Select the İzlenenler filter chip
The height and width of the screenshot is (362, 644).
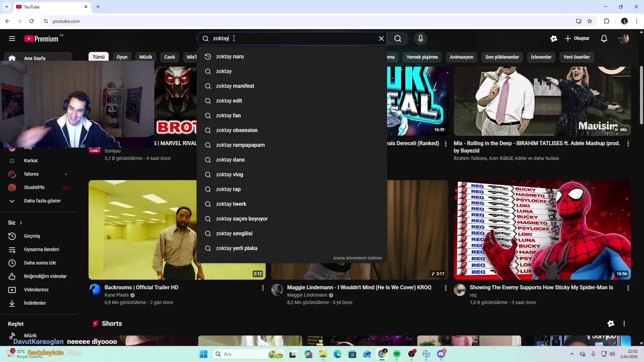tap(541, 57)
